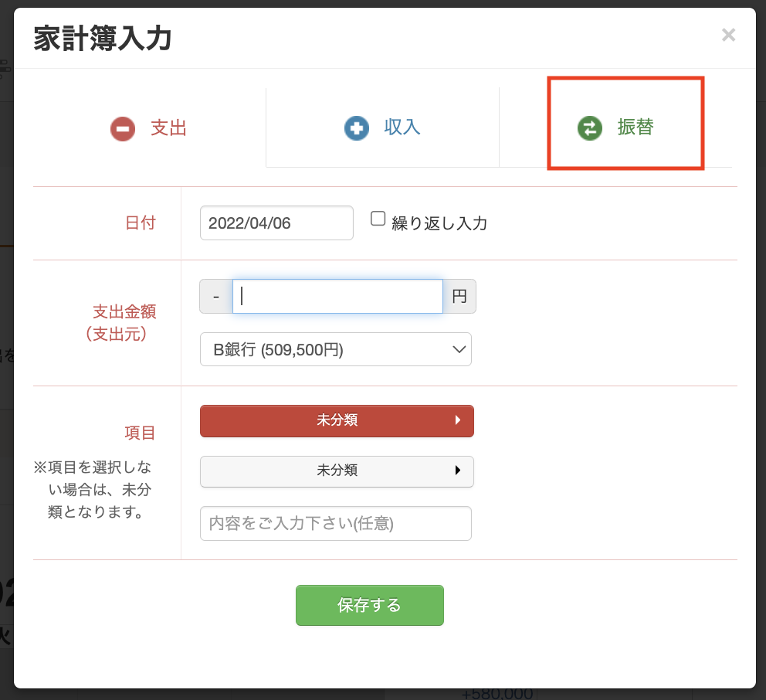Click the 支出金額 (支出元) label
The height and width of the screenshot is (700, 766).
click(120, 323)
